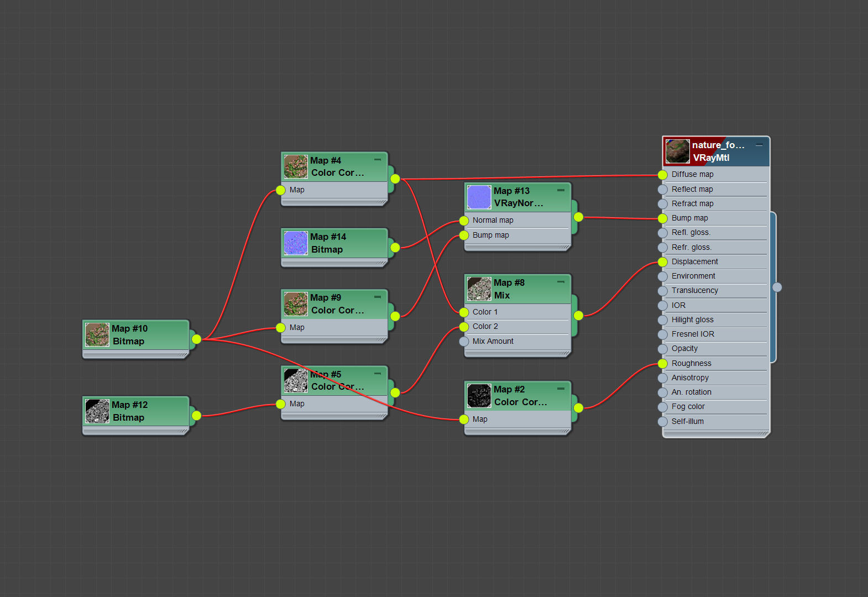The height and width of the screenshot is (597, 868).
Task: Click the Anisotropy input socket
Action: pyautogui.click(x=663, y=378)
